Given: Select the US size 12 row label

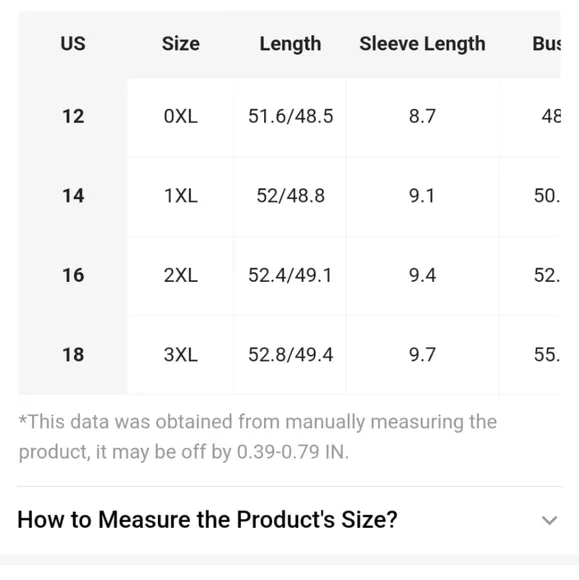Looking at the screenshot, I should click(73, 116).
